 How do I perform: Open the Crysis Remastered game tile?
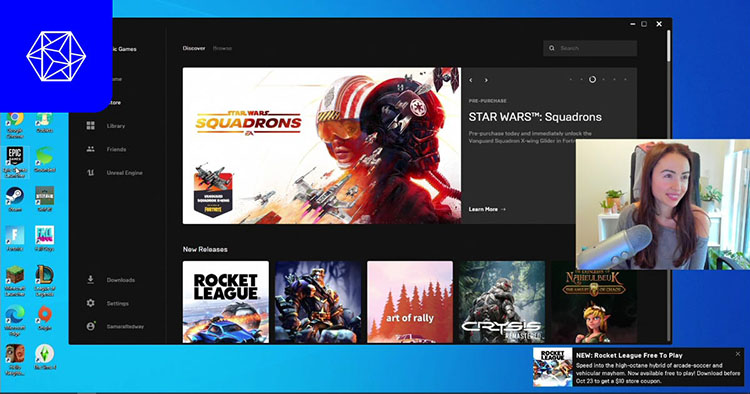pos(502,302)
